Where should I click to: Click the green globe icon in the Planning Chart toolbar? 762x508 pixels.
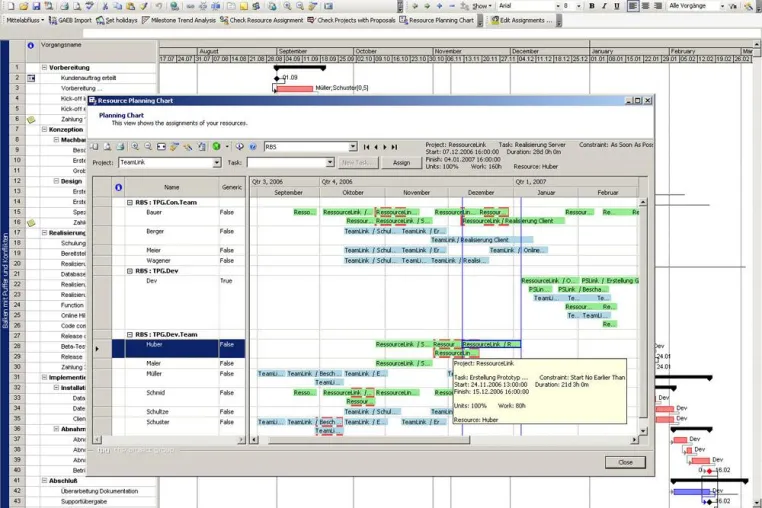click(216, 146)
